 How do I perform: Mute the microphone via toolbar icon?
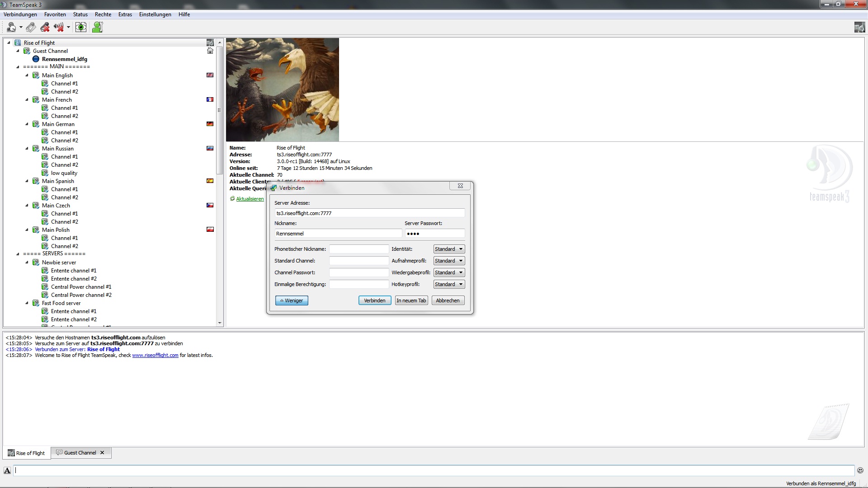coord(44,27)
